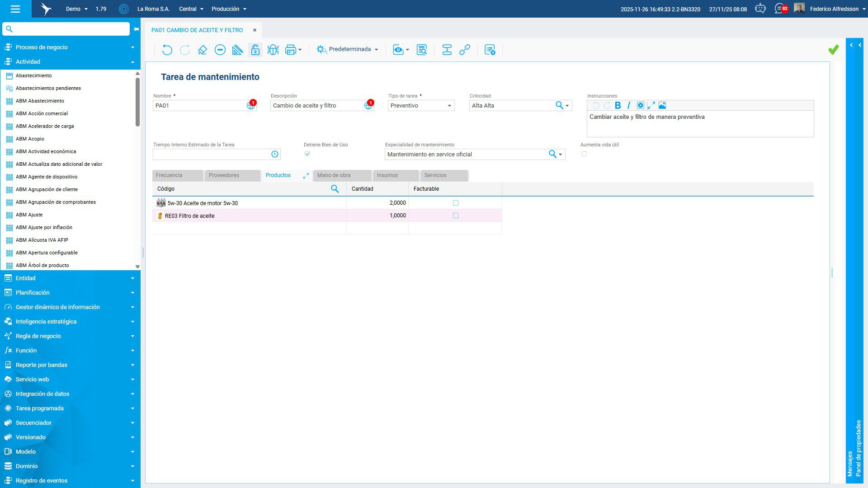Click Federico Alfredsson user name
Image resolution: width=868 pixels, height=488 pixels.
pos(834,9)
